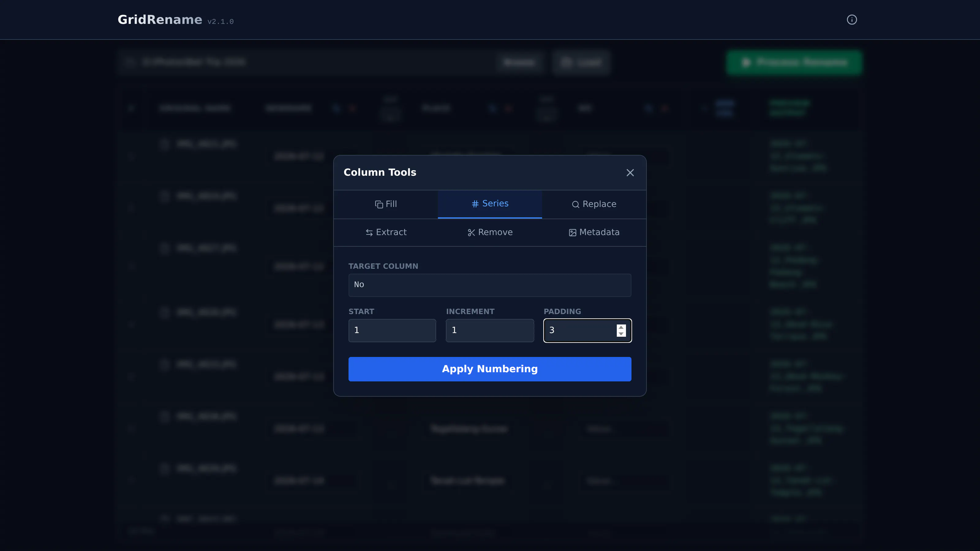Go to the Metadata tab
980x551 pixels.
[594, 232]
